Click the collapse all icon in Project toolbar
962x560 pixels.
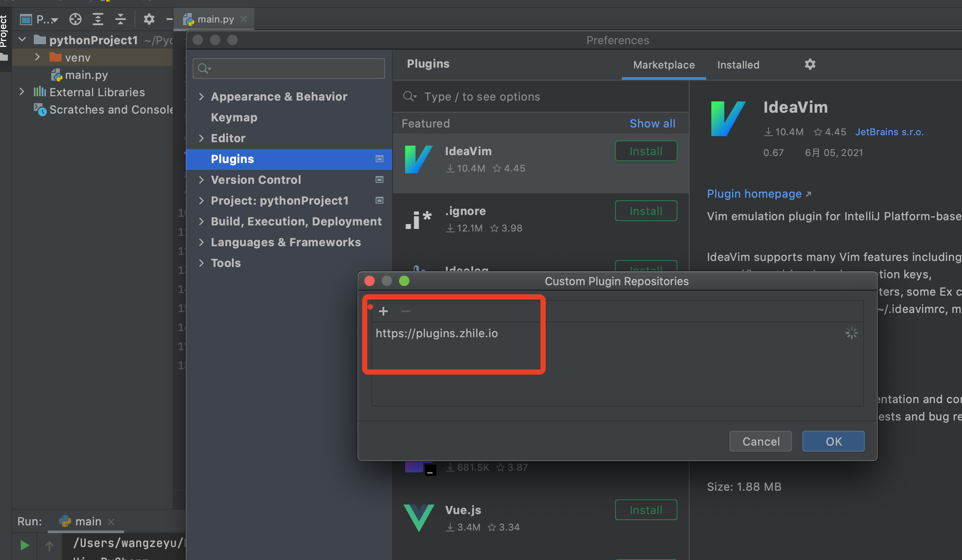121,19
